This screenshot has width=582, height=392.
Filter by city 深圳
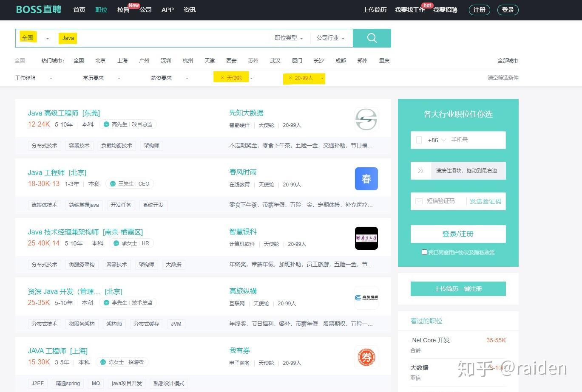[x=166, y=61]
